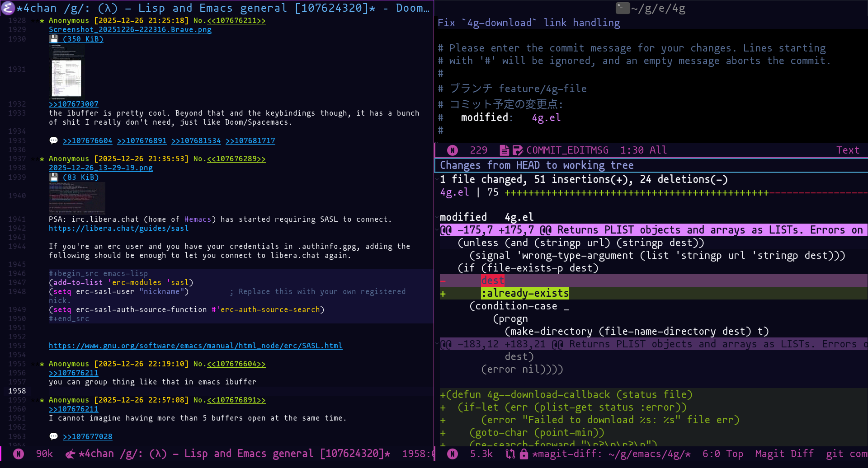Open the gnu.org erc SASL manual link
The width and height of the screenshot is (868, 468).
196,346
